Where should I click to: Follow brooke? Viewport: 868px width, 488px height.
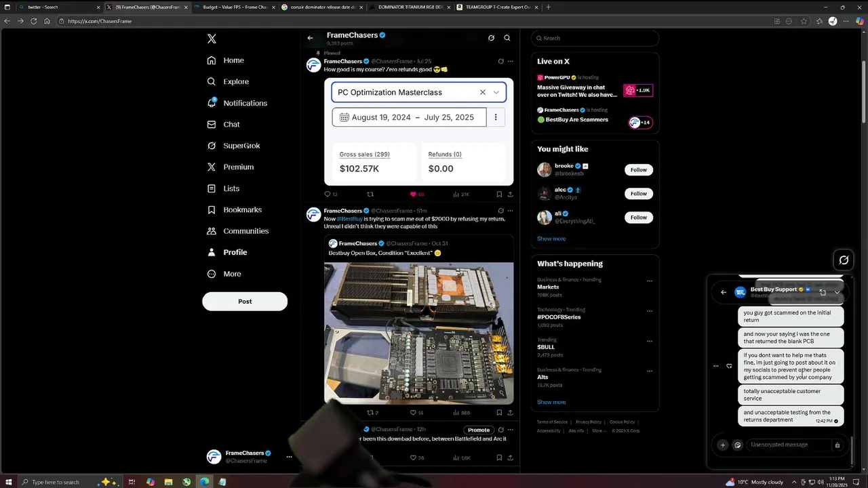639,169
